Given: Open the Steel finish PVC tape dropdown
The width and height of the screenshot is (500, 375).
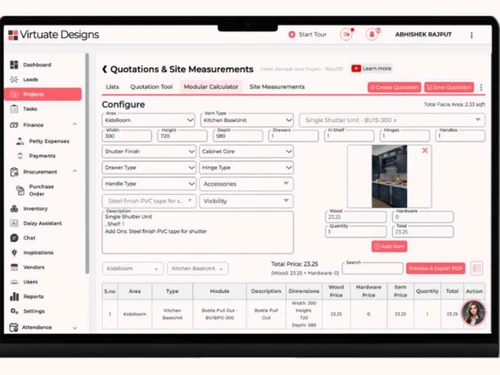Looking at the screenshot, I should tap(149, 201).
